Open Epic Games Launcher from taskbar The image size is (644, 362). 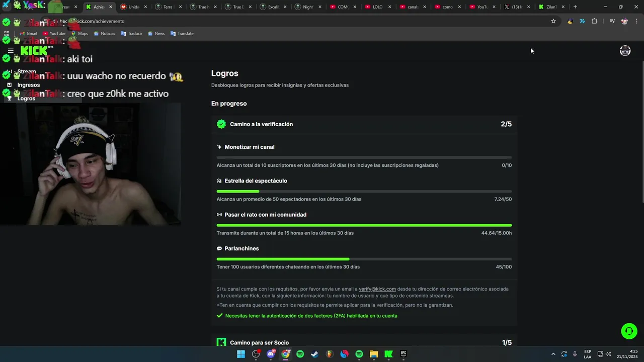[403, 354]
